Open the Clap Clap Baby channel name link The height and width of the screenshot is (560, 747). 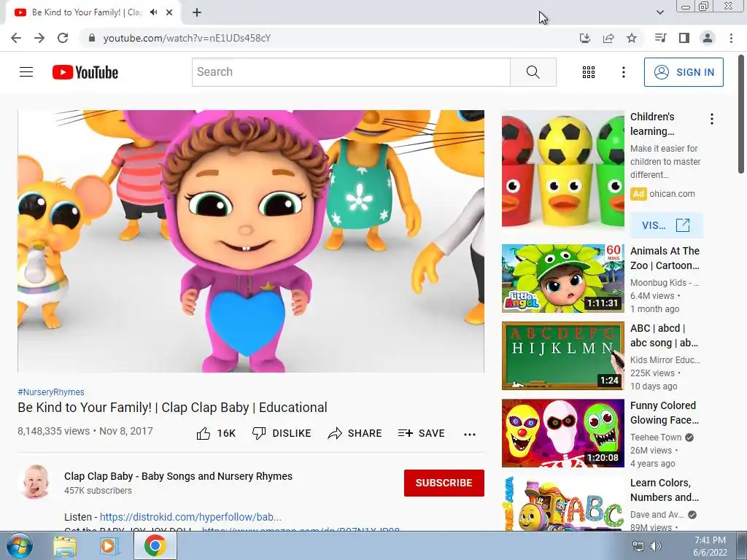pos(178,476)
